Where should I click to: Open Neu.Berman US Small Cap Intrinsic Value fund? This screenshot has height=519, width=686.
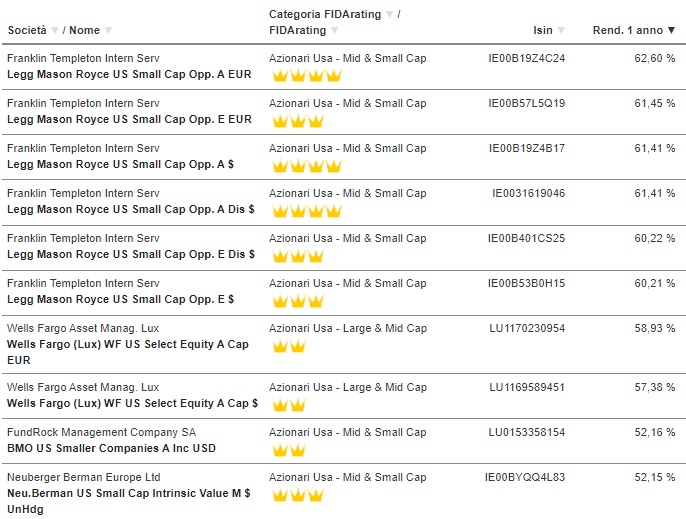[x=129, y=501]
